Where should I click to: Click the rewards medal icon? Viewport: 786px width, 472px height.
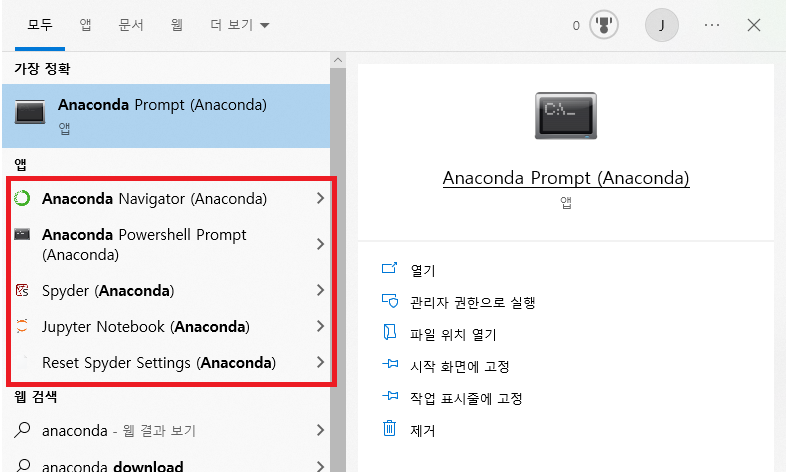(604, 25)
